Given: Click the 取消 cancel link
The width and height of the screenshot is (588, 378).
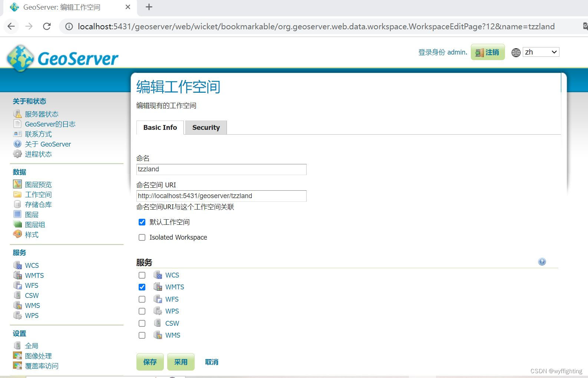Looking at the screenshot, I should tap(212, 362).
